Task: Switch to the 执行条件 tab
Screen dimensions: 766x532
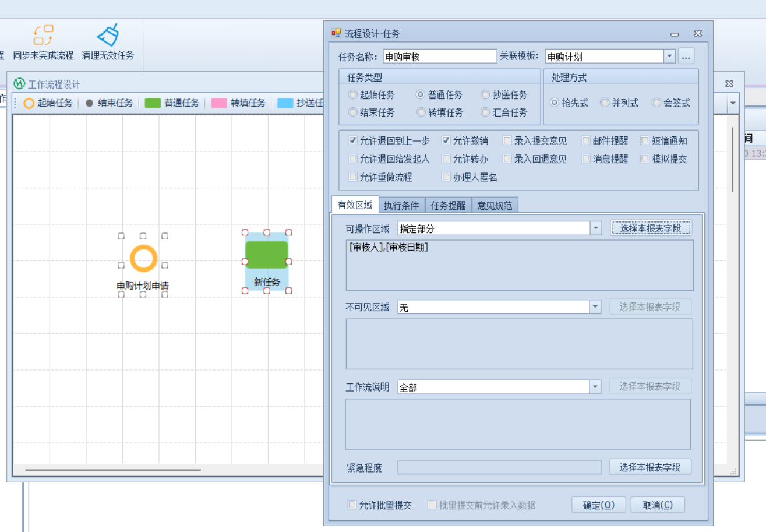Action: [401, 205]
